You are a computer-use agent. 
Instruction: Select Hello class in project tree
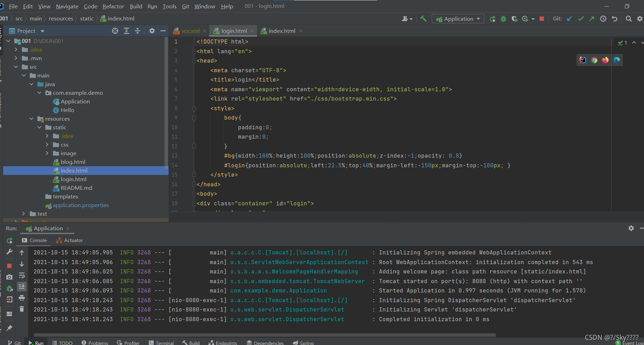point(67,110)
